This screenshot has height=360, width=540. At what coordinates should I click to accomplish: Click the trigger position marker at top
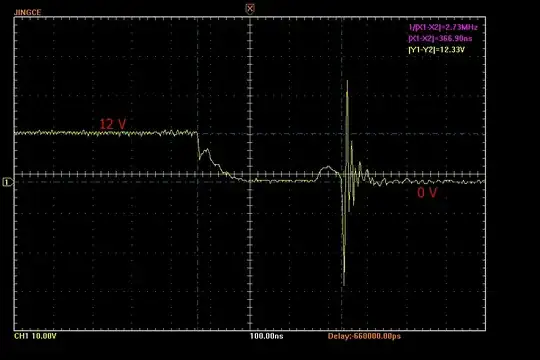tap(250, 9)
